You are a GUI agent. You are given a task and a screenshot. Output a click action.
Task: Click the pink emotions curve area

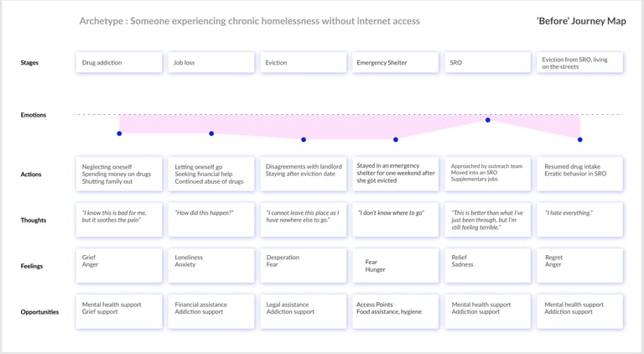[x=349, y=125]
